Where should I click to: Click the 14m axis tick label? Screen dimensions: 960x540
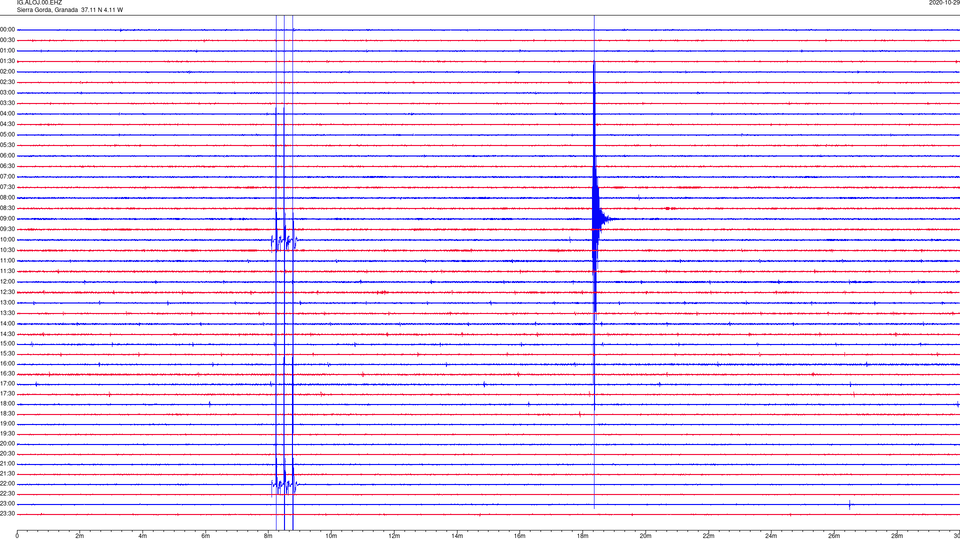click(457, 536)
